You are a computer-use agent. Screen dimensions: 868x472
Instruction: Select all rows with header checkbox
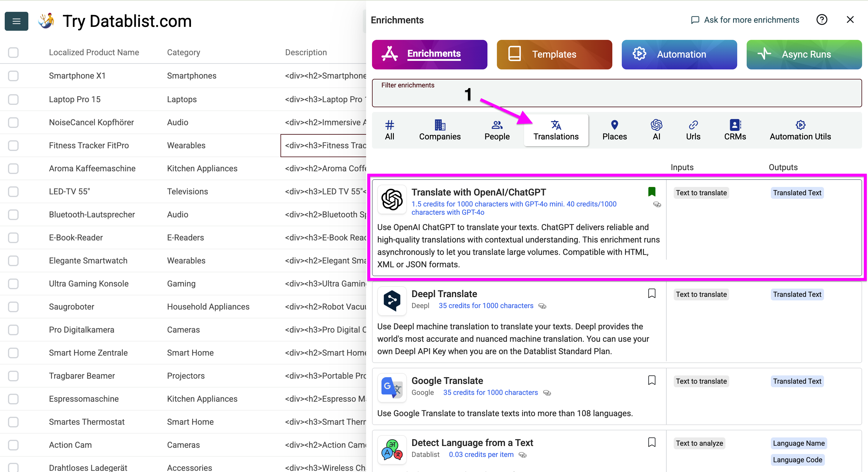point(13,53)
